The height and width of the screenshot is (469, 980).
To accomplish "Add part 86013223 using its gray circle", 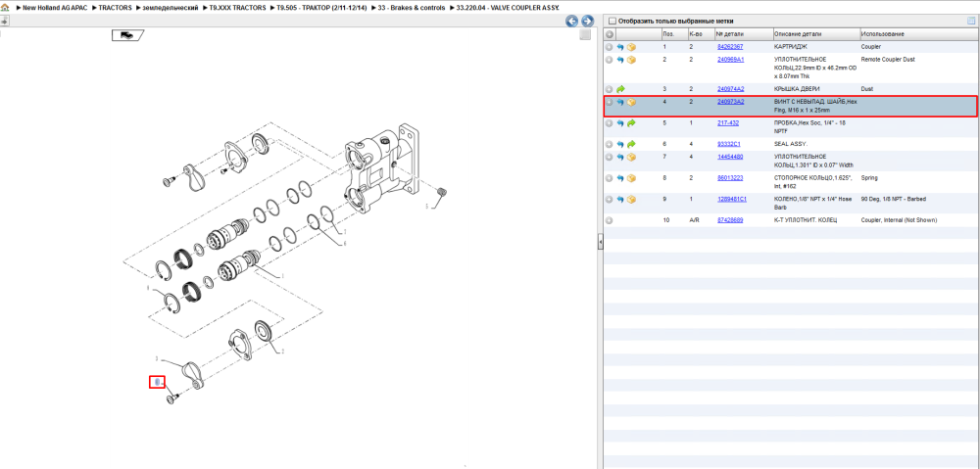I will click(610, 178).
